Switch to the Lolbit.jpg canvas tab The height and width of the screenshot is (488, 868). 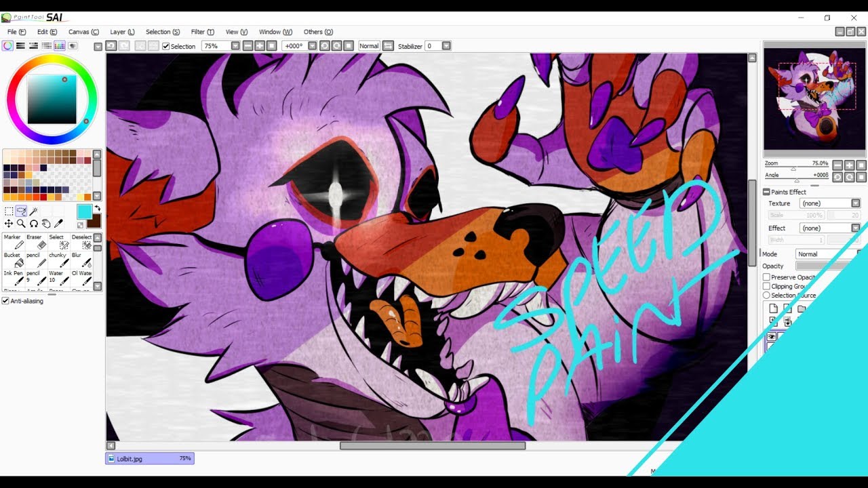(x=150, y=459)
